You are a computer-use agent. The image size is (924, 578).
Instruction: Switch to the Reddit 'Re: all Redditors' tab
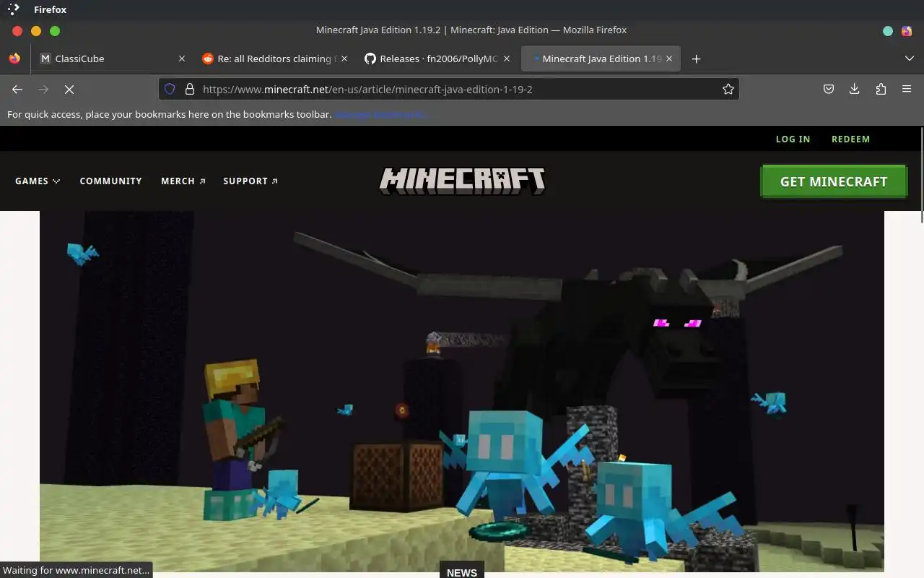[x=275, y=59]
